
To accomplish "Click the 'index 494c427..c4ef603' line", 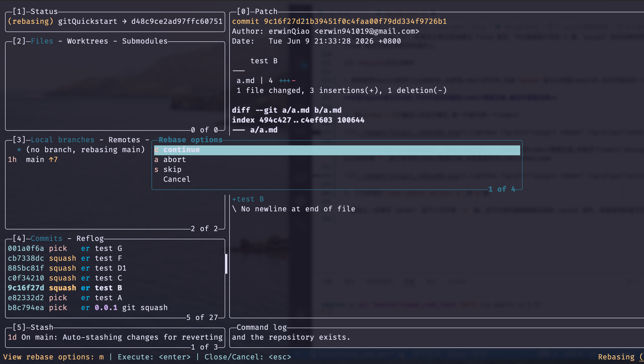I will [x=298, y=120].
